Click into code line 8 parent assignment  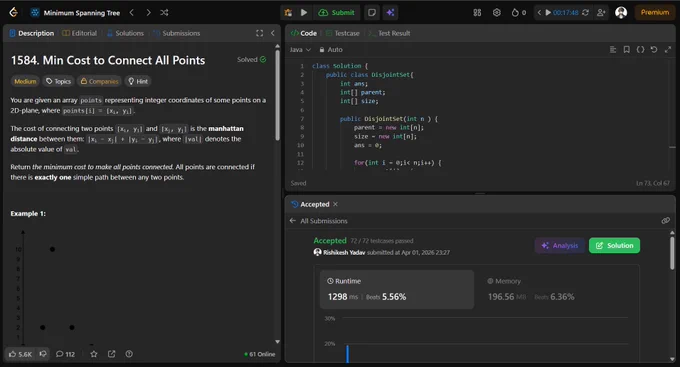point(388,128)
